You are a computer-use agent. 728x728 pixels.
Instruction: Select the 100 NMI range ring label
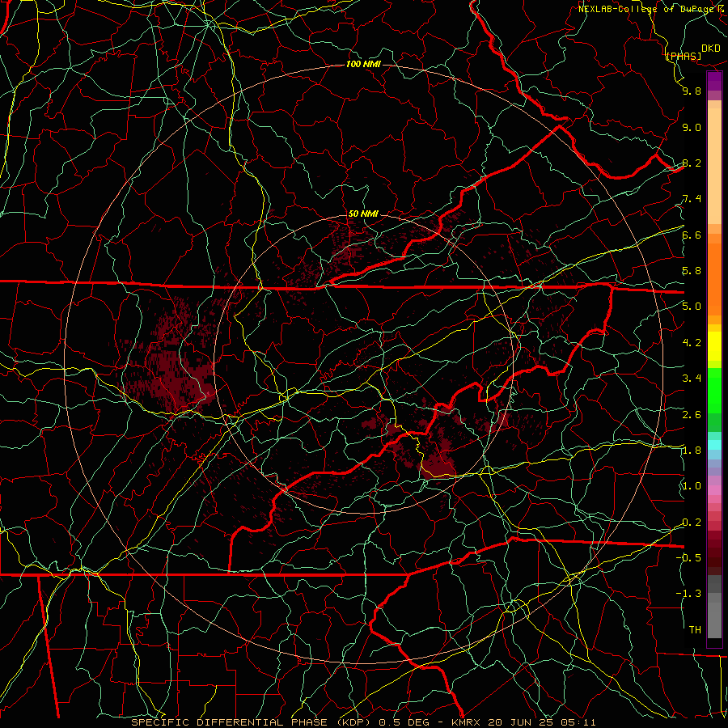pyautogui.click(x=363, y=64)
